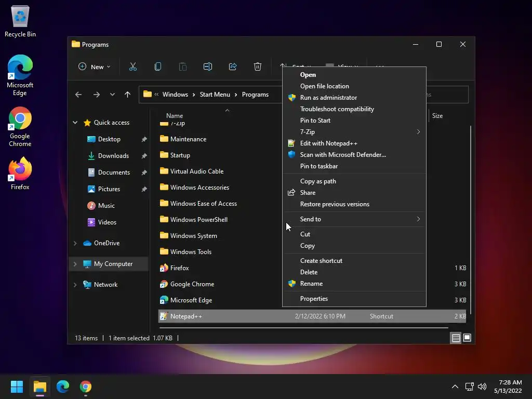Select Pin to Start
This screenshot has width=532, height=399.
354,121
